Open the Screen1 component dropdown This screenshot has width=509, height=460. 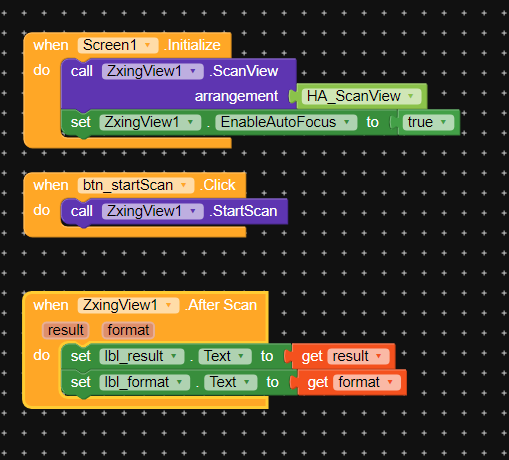[x=118, y=45]
